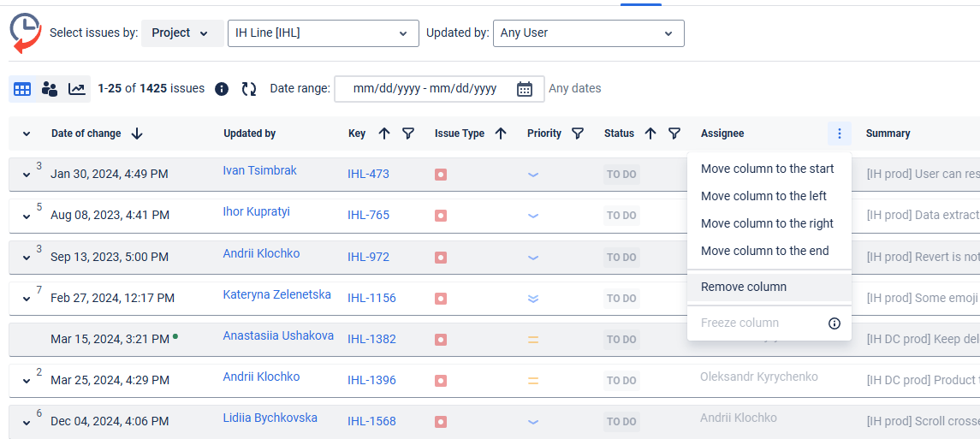Open the Any User dropdown
The image size is (980, 439).
point(588,33)
